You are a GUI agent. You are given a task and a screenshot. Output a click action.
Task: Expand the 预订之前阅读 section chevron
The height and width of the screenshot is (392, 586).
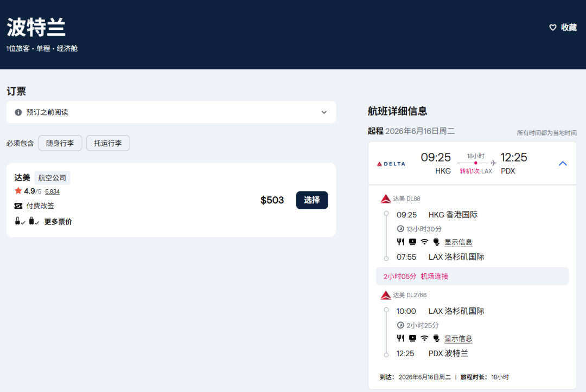click(x=324, y=112)
